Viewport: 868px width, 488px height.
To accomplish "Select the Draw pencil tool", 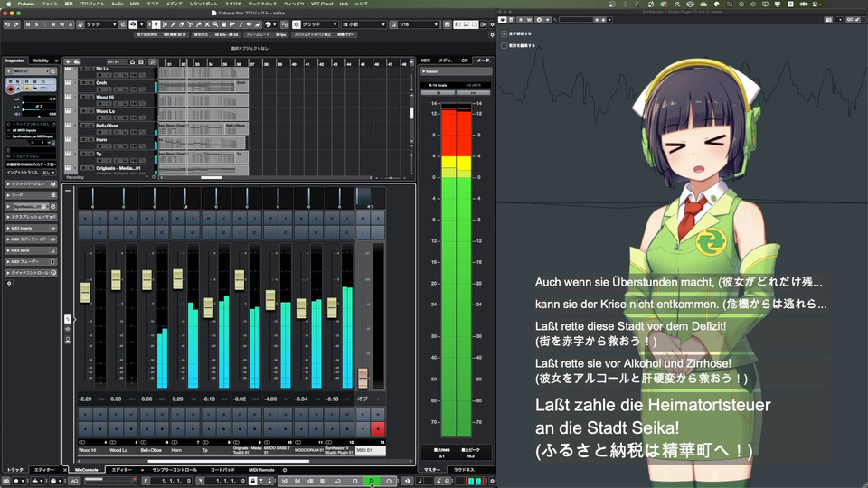I will [173, 24].
